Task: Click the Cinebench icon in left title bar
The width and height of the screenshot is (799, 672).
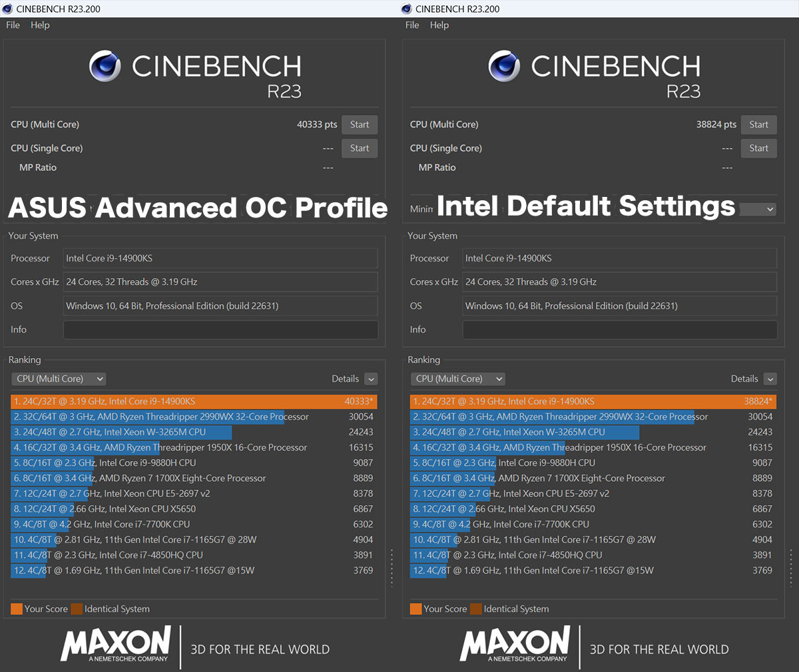Action: pyautogui.click(x=7, y=9)
